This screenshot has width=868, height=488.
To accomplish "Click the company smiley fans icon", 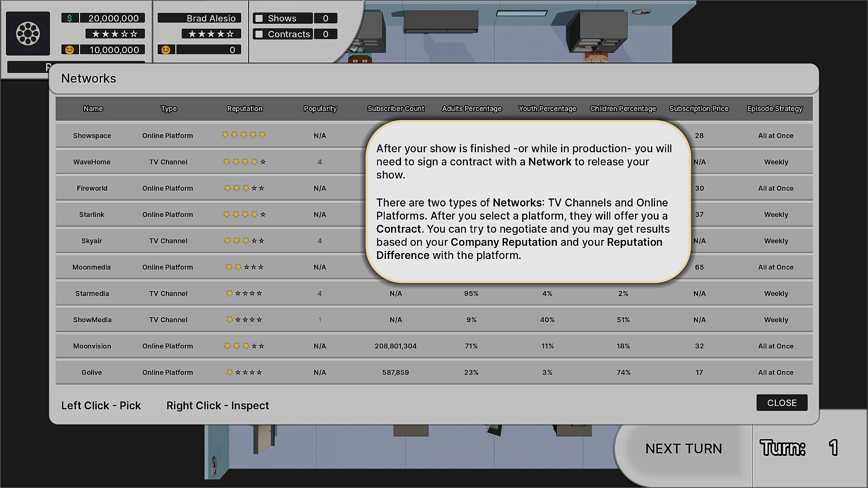I will [70, 50].
